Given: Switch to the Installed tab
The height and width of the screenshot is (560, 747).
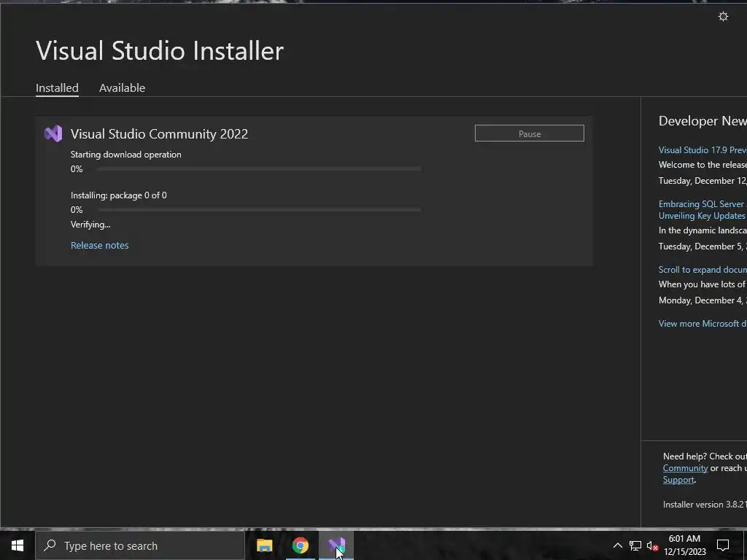Looking at the screenshot, I should click(x=57, y=88).
